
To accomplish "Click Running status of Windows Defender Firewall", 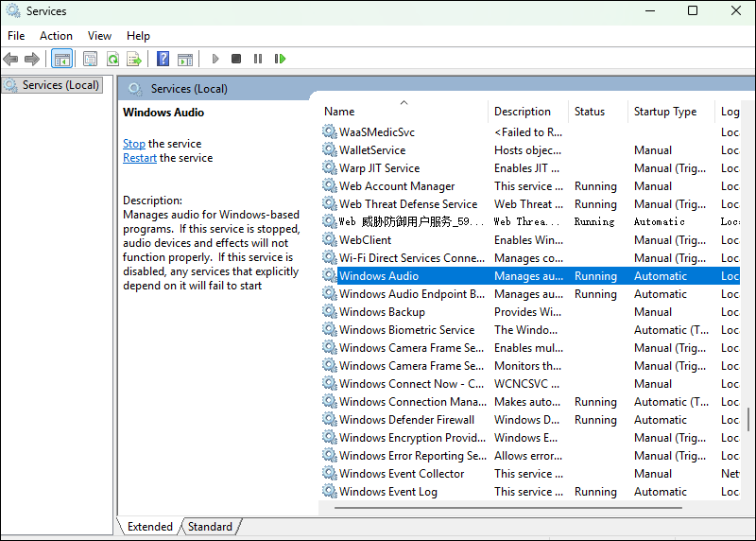I will pyautogui.click(x=595, y=420).
